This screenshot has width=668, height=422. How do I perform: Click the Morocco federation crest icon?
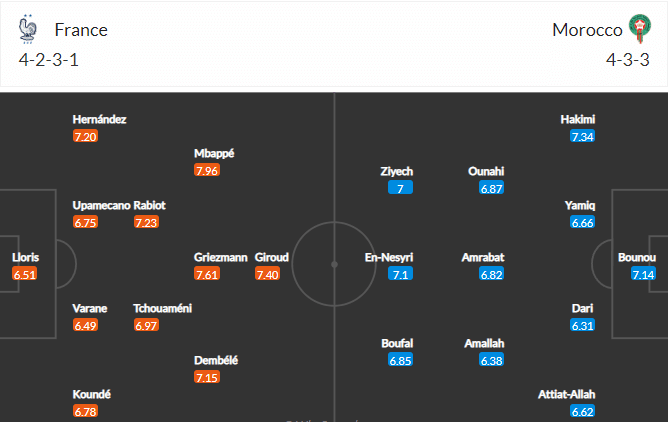640,29
